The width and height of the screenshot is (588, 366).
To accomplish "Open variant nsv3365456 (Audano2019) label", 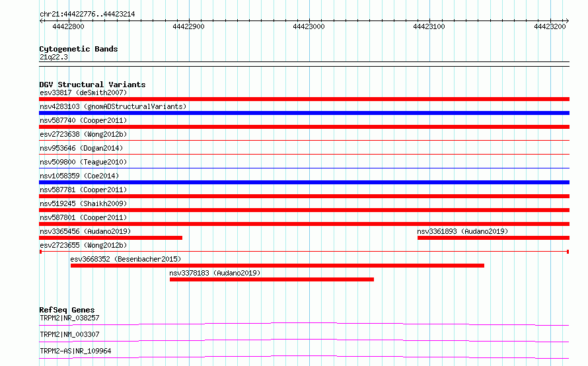I will point(85,231).
